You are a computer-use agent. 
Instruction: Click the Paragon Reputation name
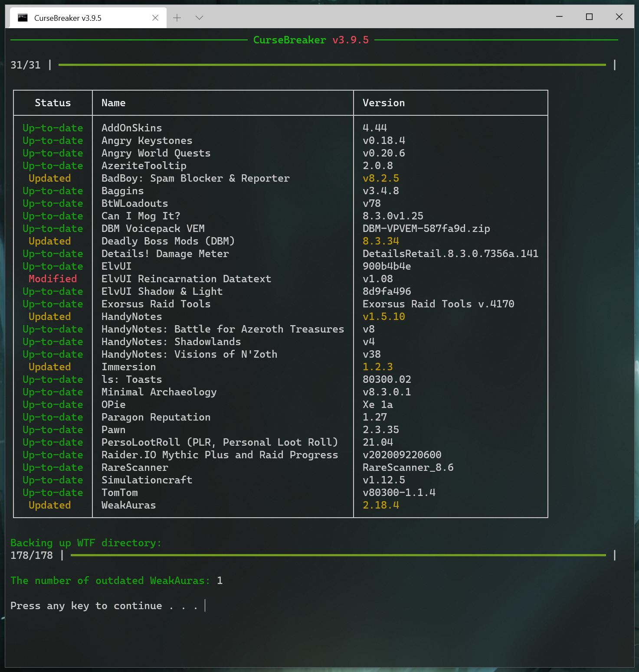click(156, 417)
